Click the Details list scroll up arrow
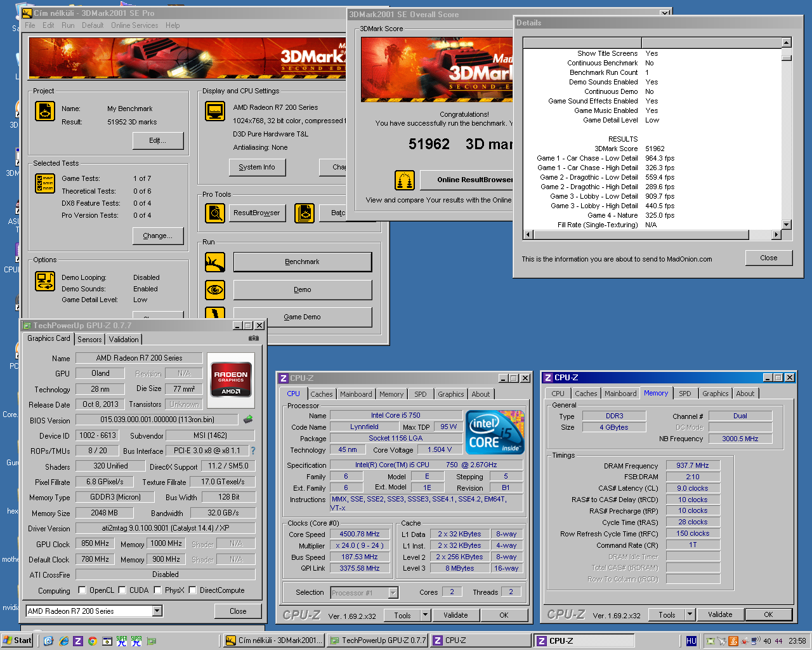Screen dimensions: 812x650 coord(787,43)
